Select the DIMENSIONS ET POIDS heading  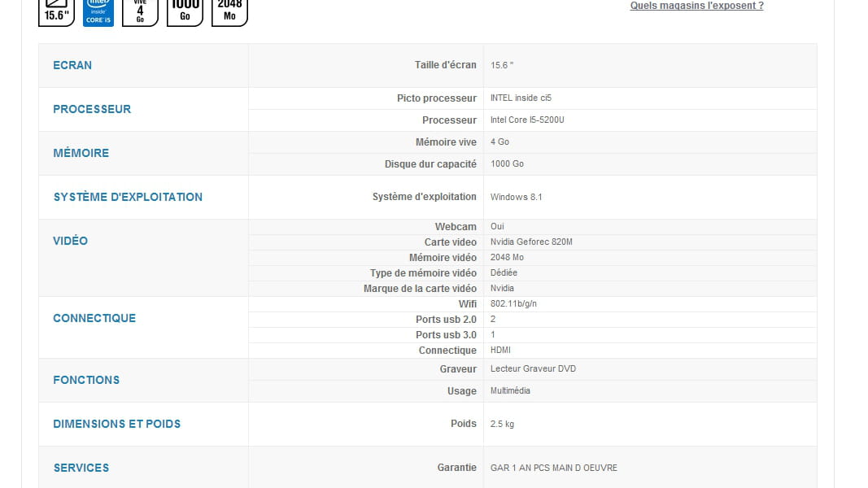point(117,424)
